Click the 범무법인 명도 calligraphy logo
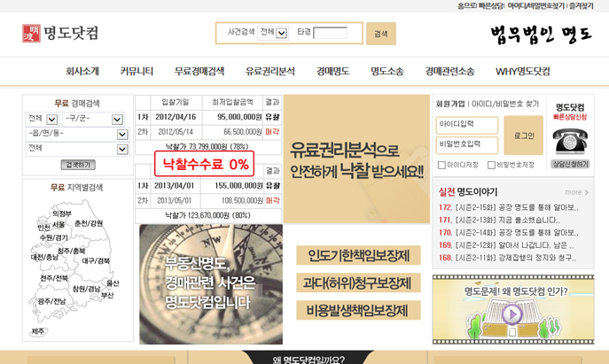 click(541, 34)
